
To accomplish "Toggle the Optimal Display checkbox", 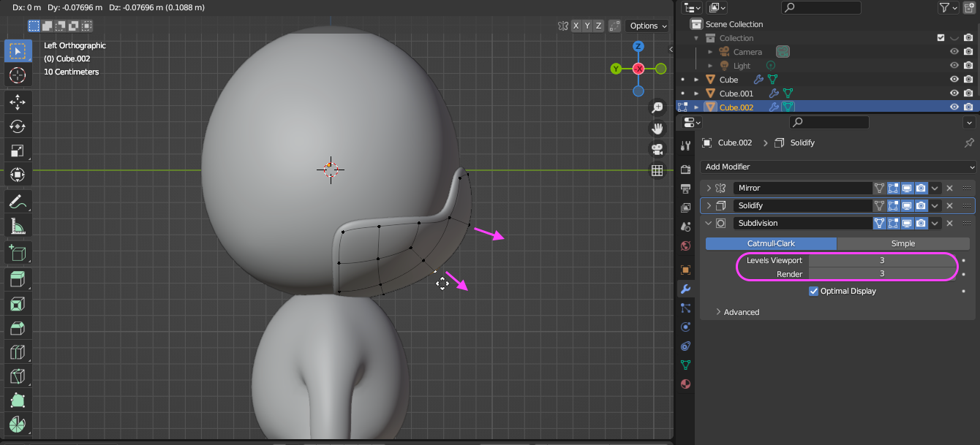I will (x=813, y=291).
